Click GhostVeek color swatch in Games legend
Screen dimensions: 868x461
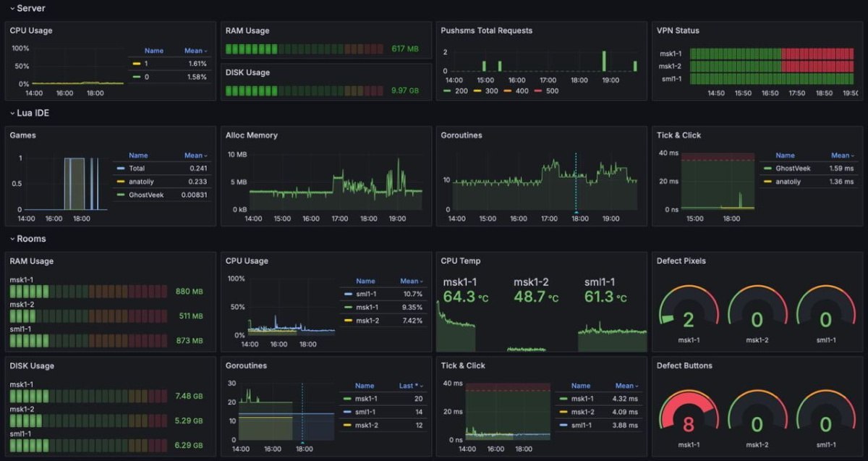pos(120,195)
